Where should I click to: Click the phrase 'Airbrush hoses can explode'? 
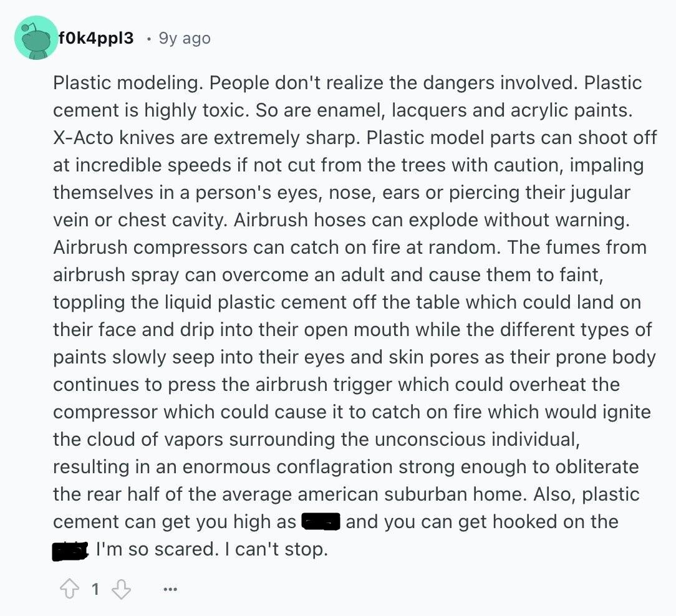[355, 220]
